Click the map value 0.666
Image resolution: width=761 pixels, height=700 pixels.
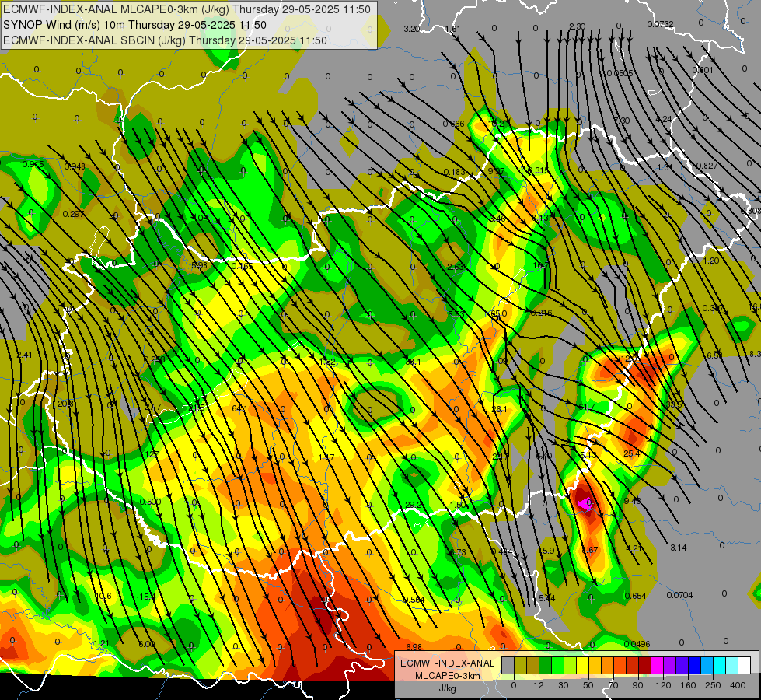coord(453,124)
